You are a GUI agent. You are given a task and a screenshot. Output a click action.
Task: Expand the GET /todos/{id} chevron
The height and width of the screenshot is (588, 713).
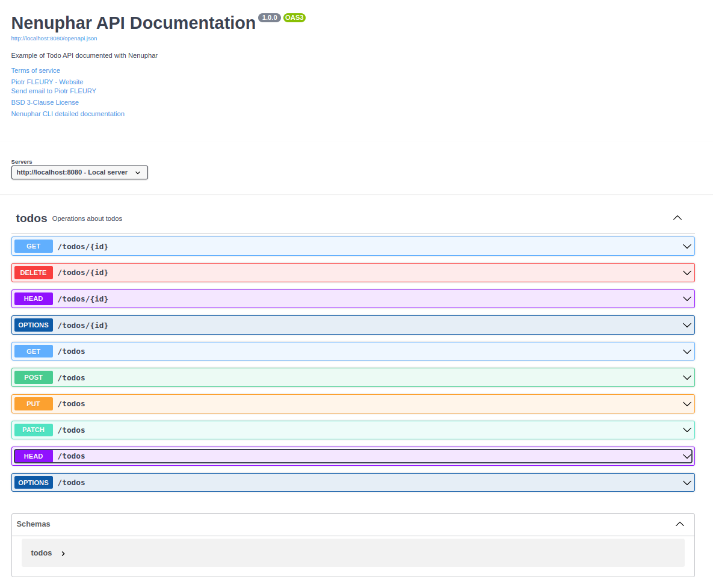[x=687, y=247]
